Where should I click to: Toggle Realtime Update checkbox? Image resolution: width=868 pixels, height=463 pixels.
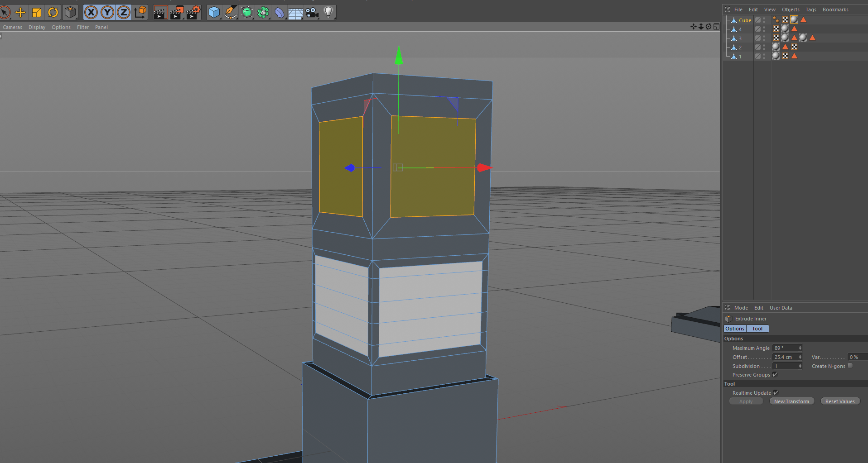click(776, 393)
